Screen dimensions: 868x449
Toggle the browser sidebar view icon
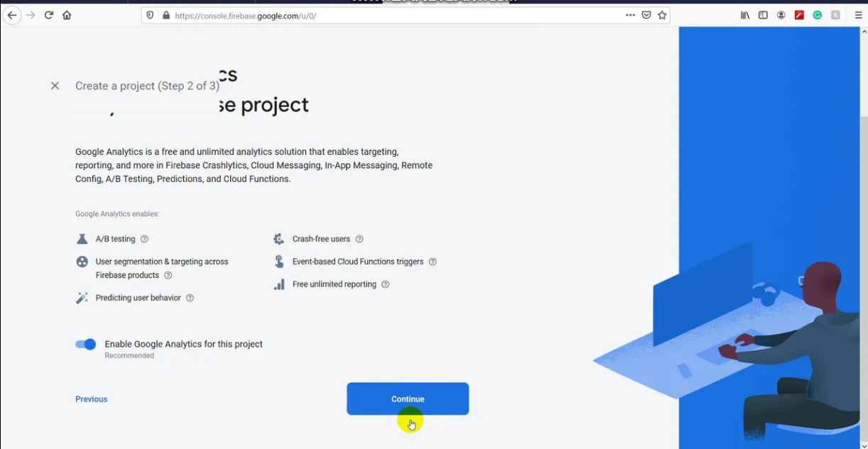point(763,15)
